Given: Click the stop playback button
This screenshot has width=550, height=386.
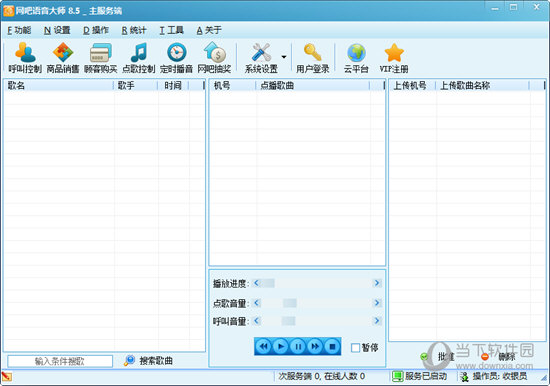Looking at the screenshot, I should click(332, 347).
